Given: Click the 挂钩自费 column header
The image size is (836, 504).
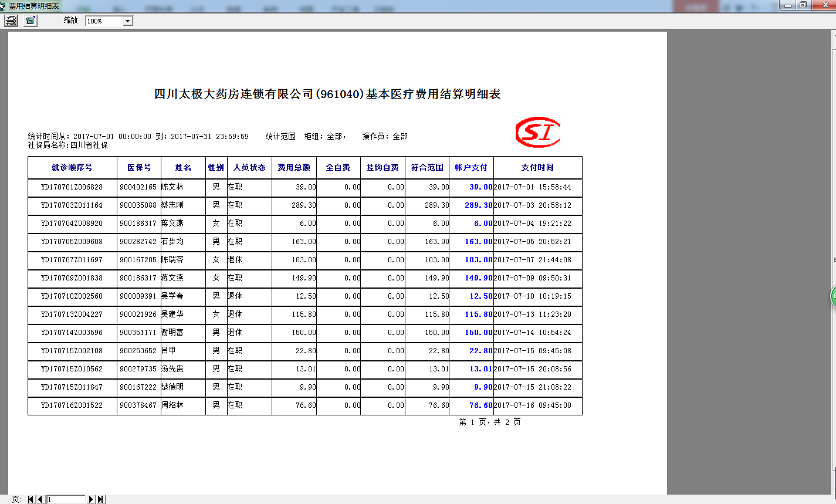Looking at the screenshot, I should pos(383,167).
